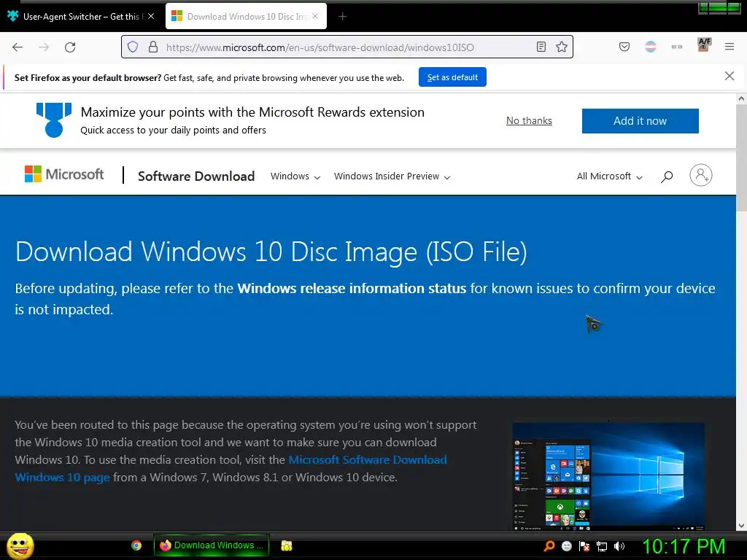Reload the current page

pos(70,47)
